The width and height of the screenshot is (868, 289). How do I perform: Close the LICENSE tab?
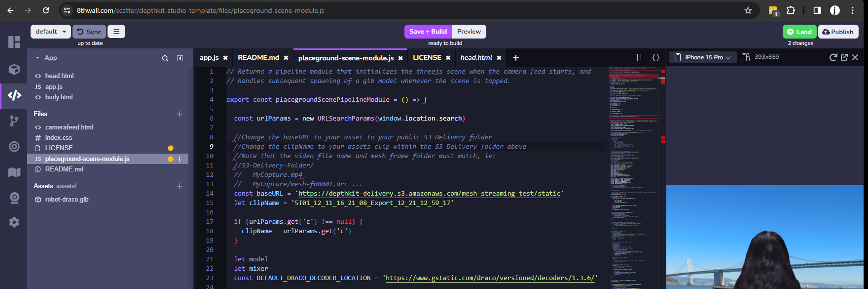(448, 58)
